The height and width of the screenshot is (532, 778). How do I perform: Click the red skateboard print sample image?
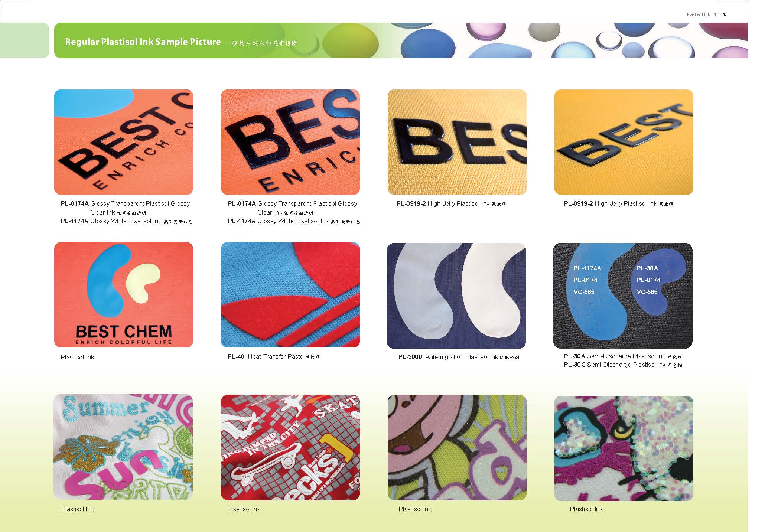[x=290, y=447]
